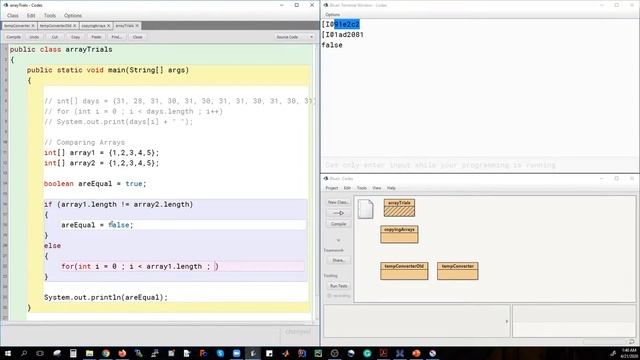Select the tempConverter class box
This screenshot has height=360, width=640.
458,271
